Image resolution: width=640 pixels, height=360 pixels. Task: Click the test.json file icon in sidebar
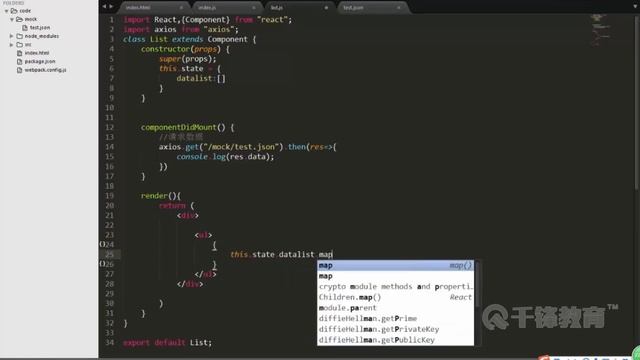25,28
